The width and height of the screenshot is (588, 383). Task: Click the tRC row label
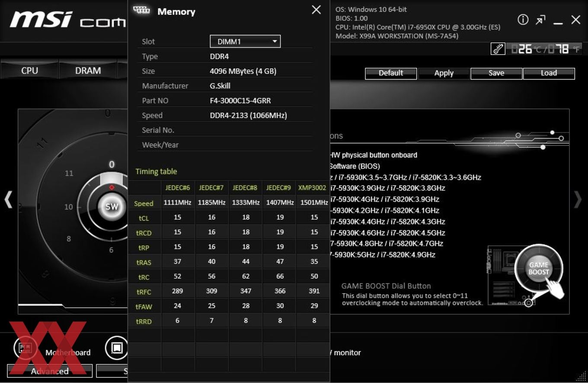point(144,277)
